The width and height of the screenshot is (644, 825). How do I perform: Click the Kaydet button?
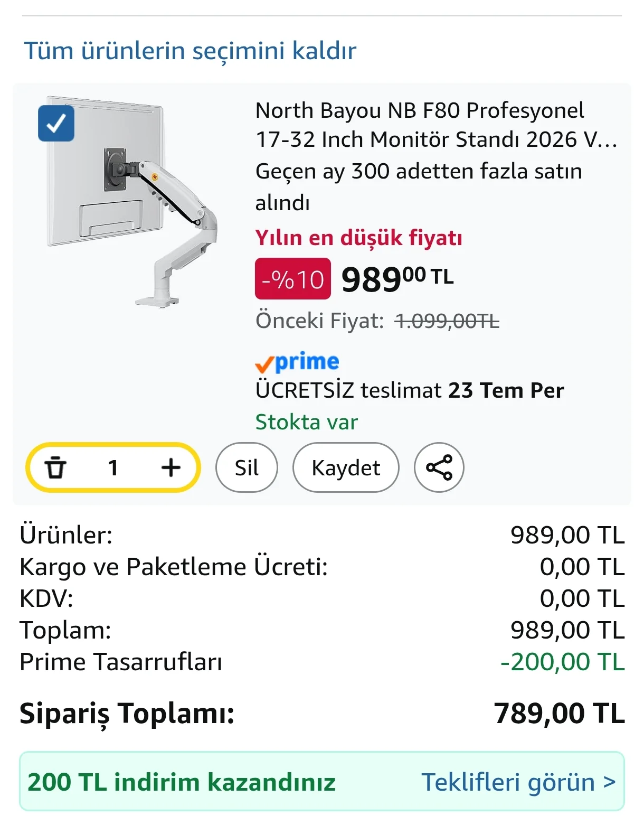pos(346,467)
